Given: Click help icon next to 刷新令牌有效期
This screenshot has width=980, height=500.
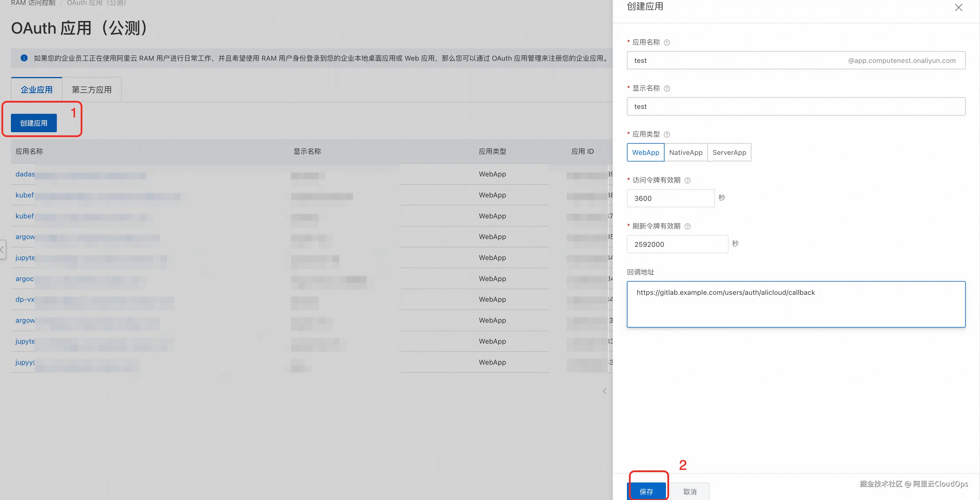Looking at the screenshot, I should tap(687, 226).
